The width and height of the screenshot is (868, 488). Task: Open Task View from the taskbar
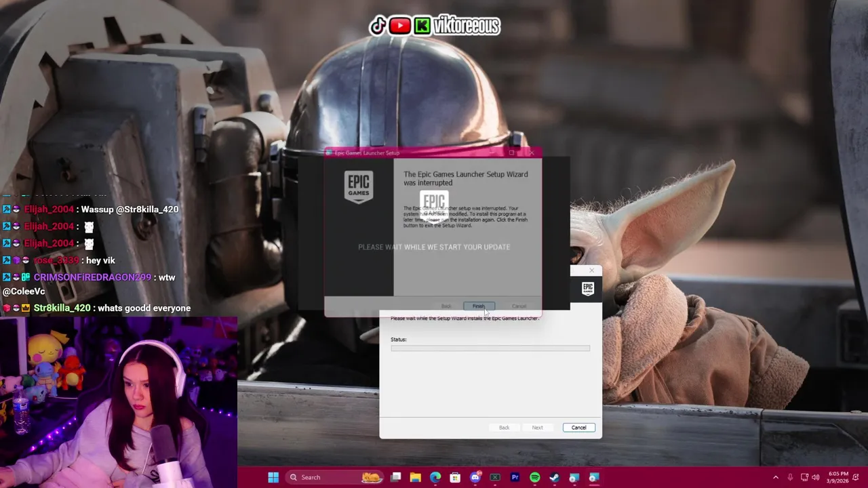(396, 477)
